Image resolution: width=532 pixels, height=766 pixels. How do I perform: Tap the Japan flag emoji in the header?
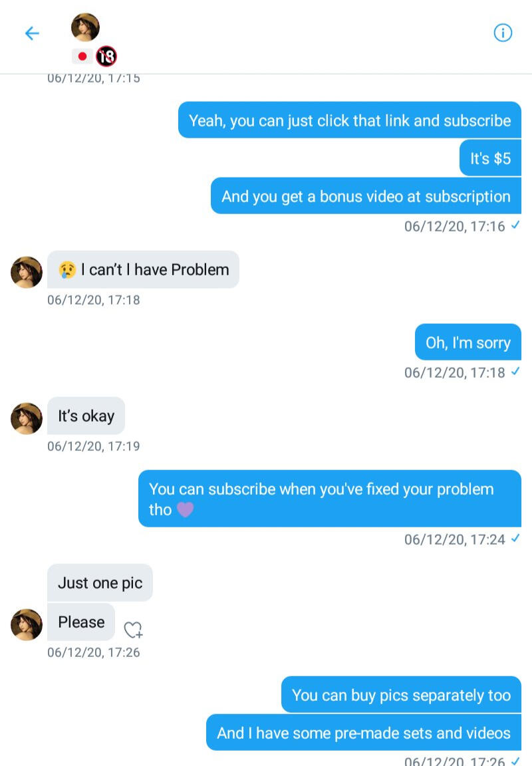82,57
